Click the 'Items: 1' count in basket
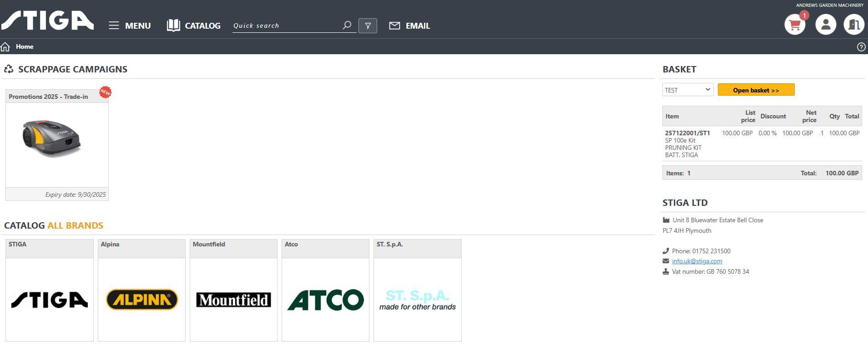Image resolution: width=868 pixels, height=363 pixels. 678,173
